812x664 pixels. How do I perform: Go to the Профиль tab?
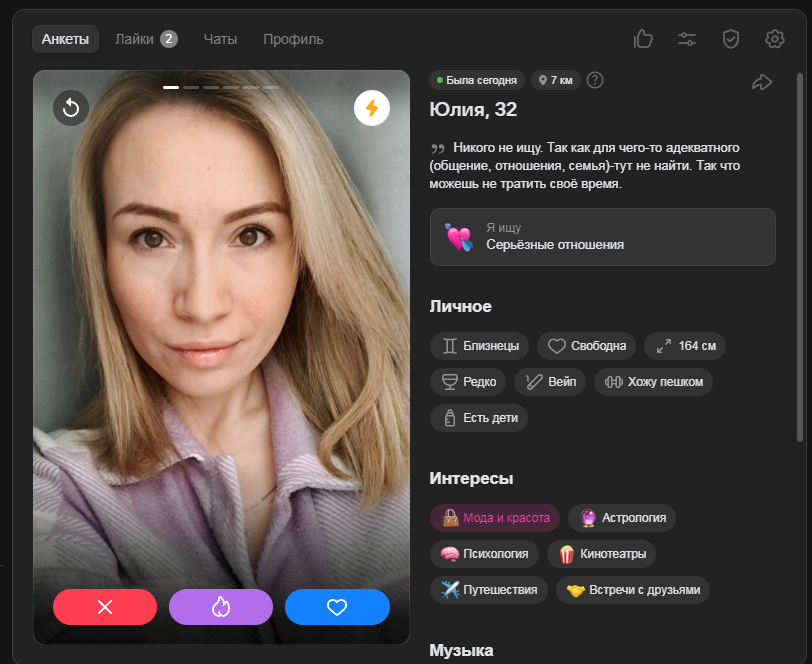tap(293, 39)
